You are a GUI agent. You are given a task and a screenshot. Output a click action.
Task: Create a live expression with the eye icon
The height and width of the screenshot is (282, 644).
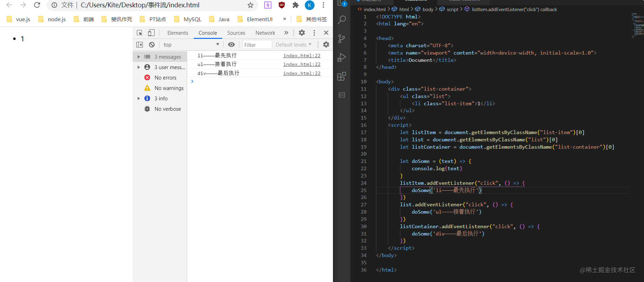point(231,44)
